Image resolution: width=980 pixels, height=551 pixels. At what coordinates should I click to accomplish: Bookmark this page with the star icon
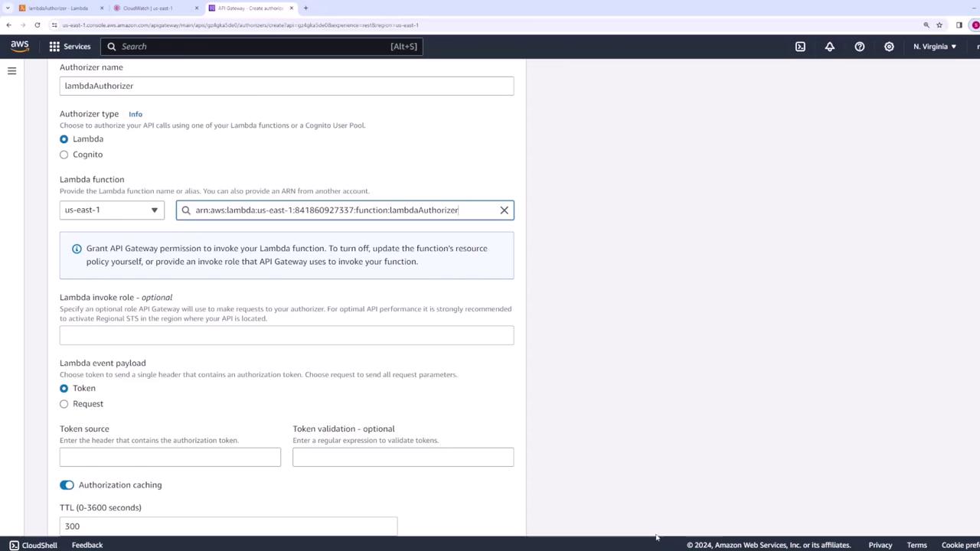pos(939,25)
